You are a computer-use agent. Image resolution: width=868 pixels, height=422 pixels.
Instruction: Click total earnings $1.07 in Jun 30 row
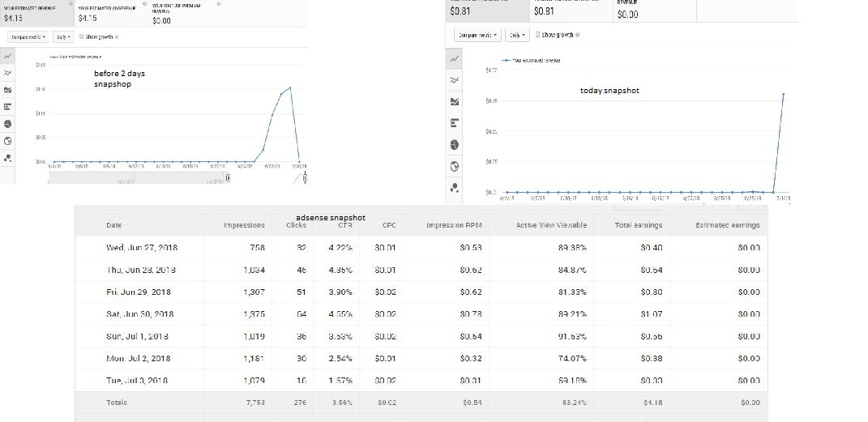tap(652, 314)
